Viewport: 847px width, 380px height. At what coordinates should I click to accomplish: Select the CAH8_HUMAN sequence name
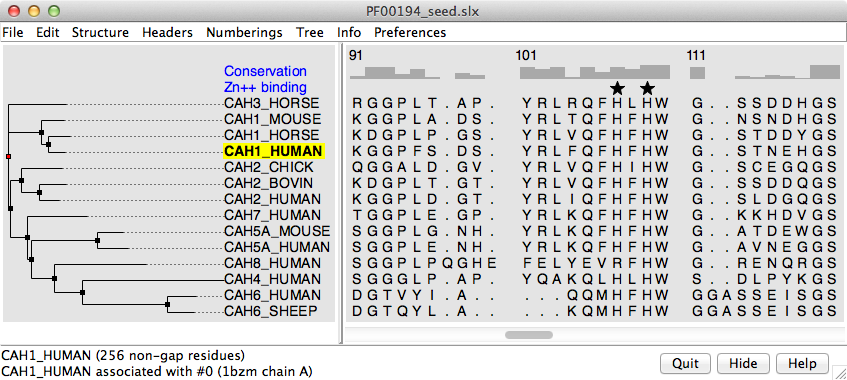(272, 263)
